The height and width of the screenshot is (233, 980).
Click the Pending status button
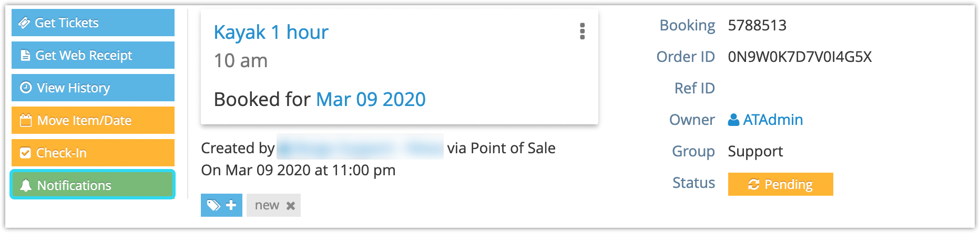780,184
